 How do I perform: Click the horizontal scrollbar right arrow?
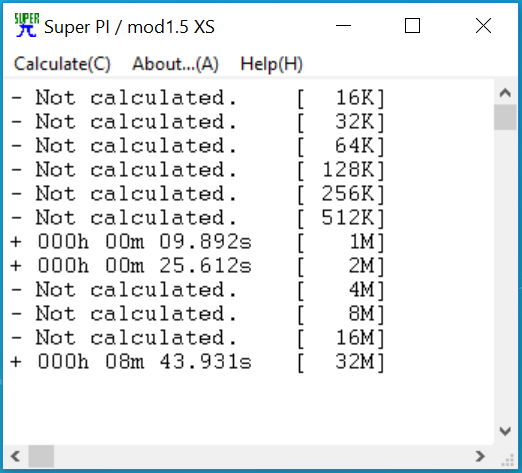point(480,456)
